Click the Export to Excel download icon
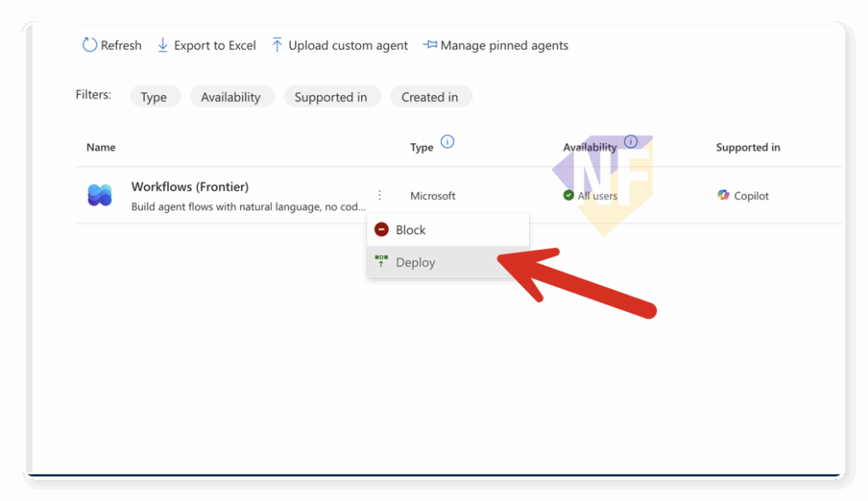Image resolution: width=868 pixels, height=501 pixels. point(163,46)
